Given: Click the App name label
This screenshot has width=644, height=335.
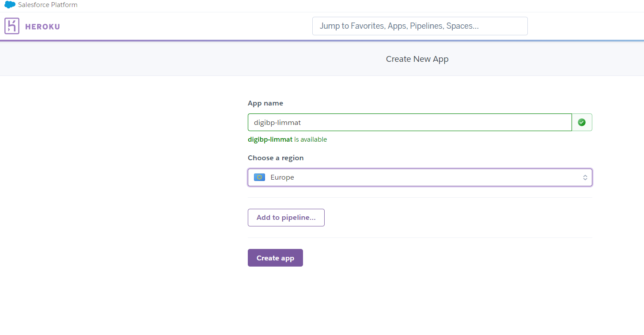Looking at the screenshot, I should pos(265,103).
